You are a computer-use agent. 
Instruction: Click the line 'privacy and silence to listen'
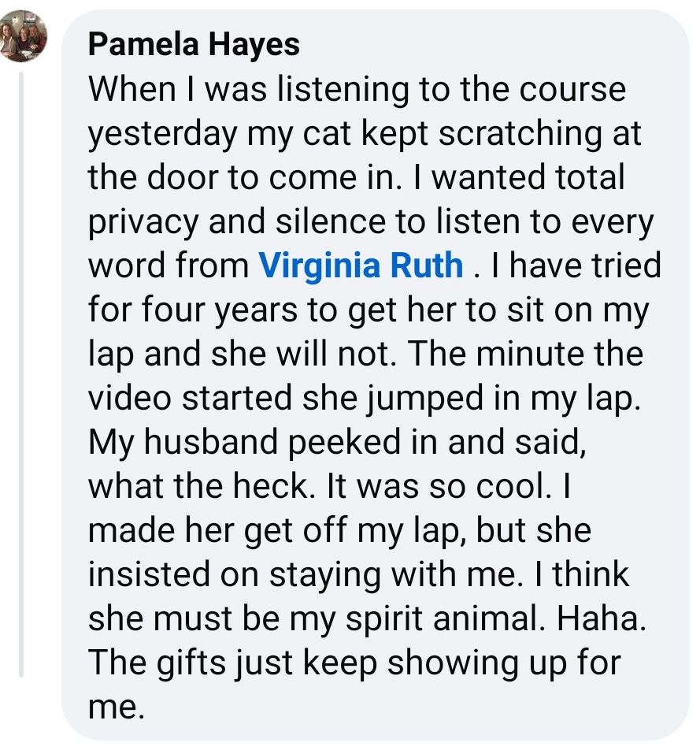pos(370,221)
